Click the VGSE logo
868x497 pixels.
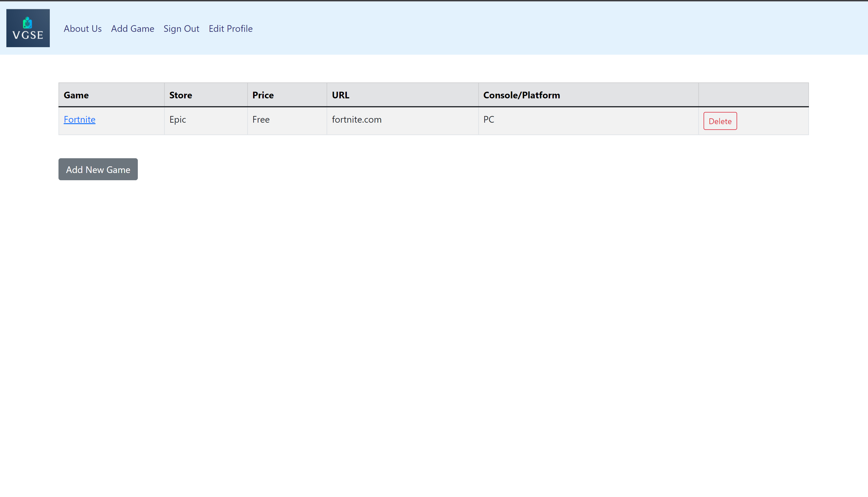pos(28,28)
